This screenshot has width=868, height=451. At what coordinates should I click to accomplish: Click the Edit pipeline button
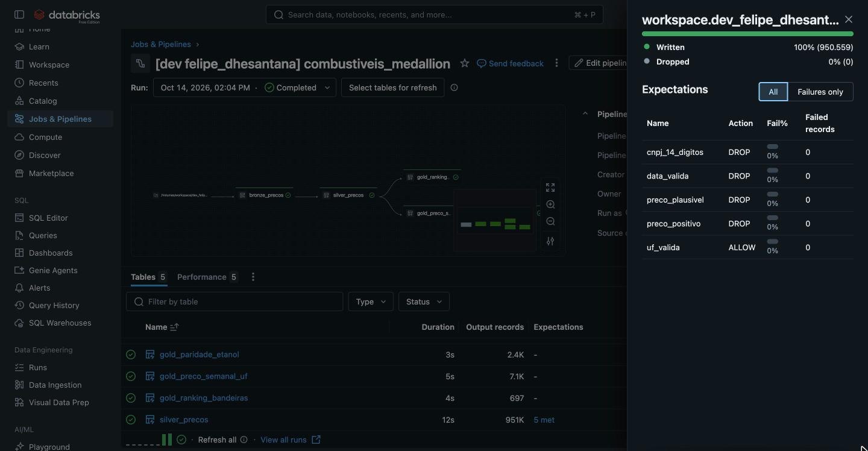coord(599,63)
